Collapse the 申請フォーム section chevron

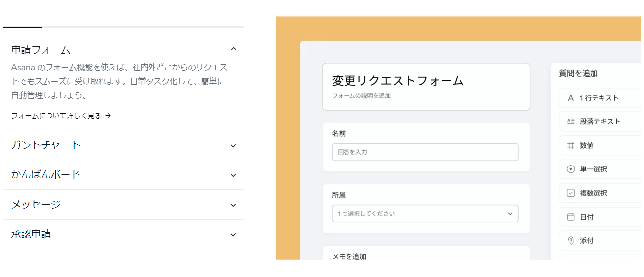(234, 49)
